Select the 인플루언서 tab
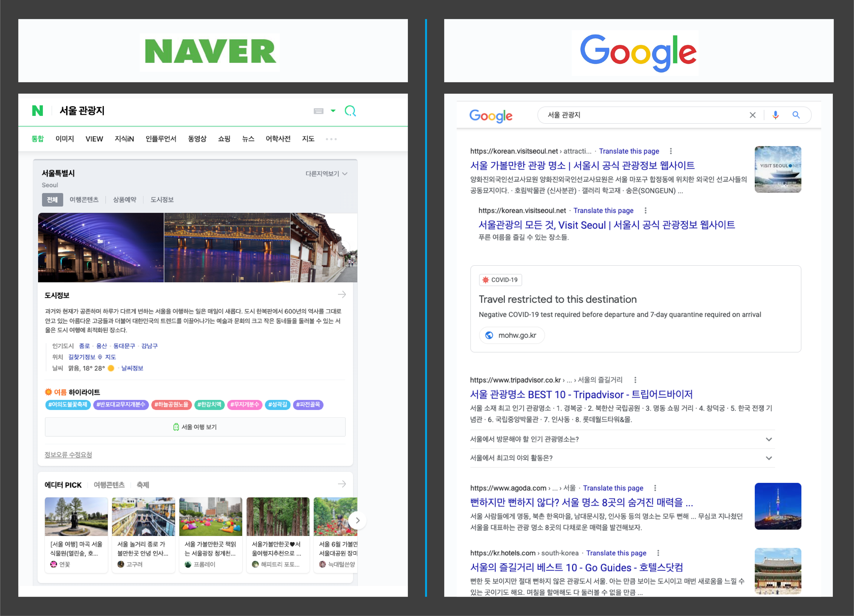The width and height of the screenshot is (854, 616). [x=161, y=139]
